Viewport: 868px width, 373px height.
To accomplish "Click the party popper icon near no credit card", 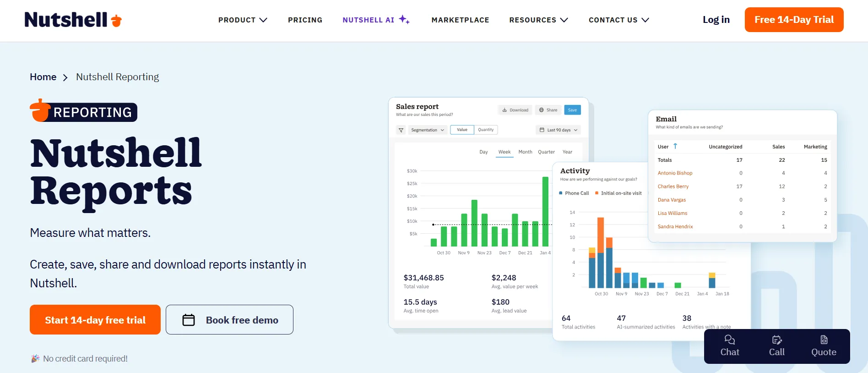I will coord(35,359).
